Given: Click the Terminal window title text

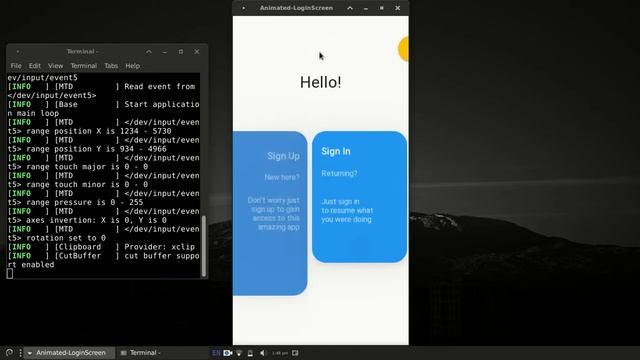Looking at the screenshot, I should (83, 51).
